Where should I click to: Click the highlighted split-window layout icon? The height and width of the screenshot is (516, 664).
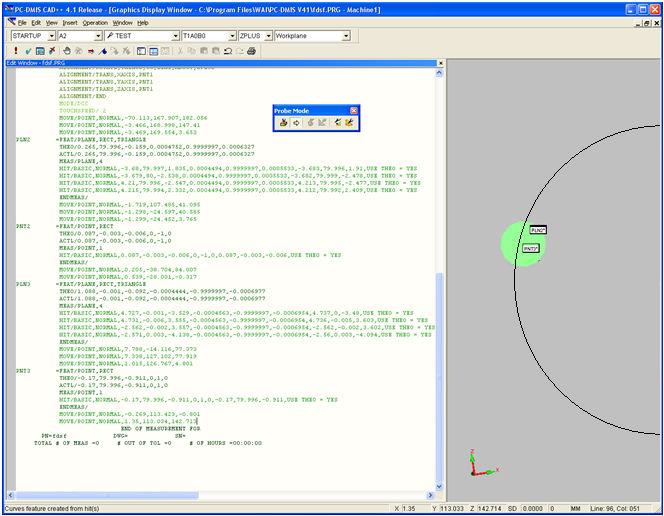pyautogui.click(x=154, y=51)
